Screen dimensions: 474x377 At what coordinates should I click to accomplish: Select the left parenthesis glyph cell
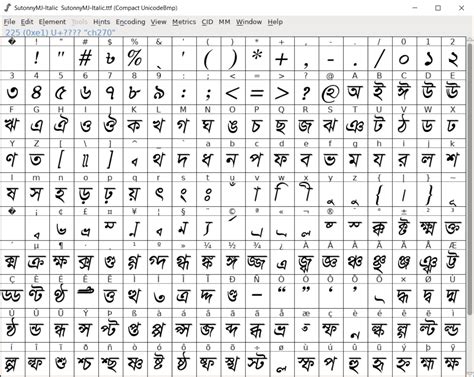pyautogui.click(x=208, y=58)
